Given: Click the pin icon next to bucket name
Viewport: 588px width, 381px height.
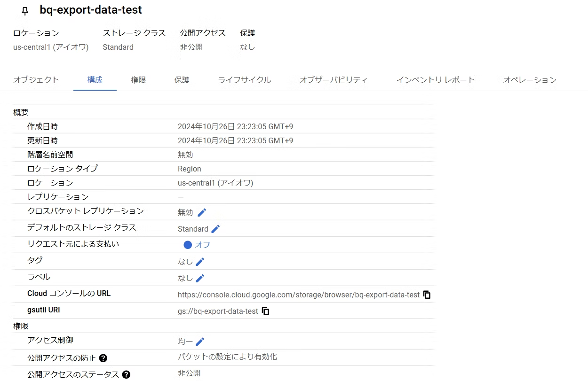Looking at the screenshot, I should [x=24, y=10].
